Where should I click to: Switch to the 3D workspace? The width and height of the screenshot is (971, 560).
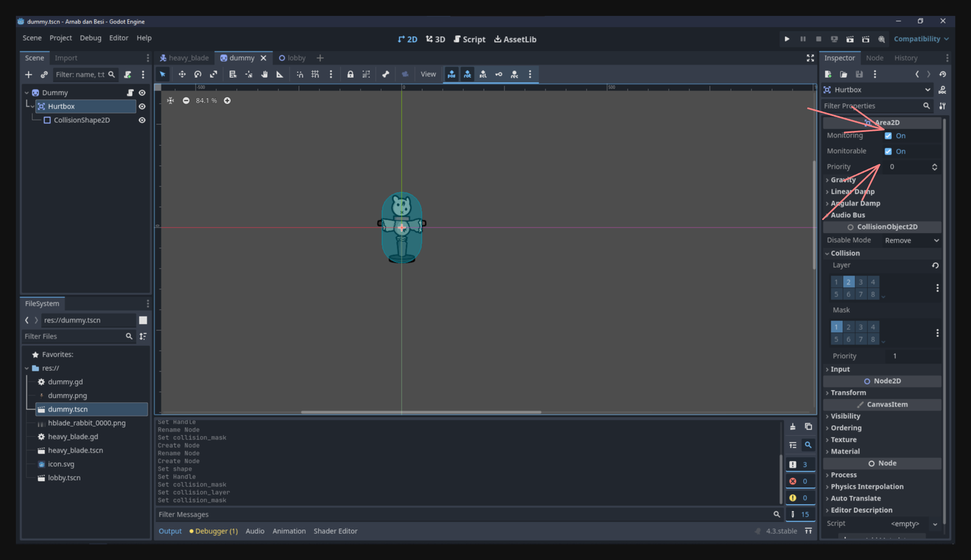coord(435,39)
